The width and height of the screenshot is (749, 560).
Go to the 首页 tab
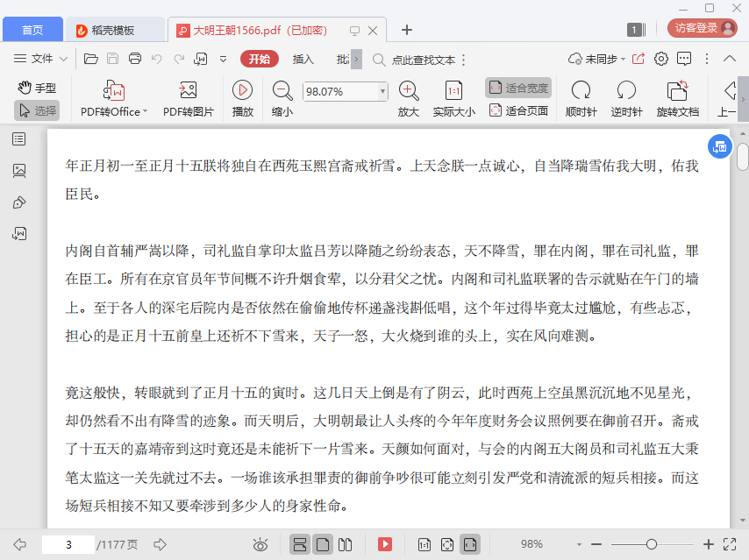[x=32, y=30]
